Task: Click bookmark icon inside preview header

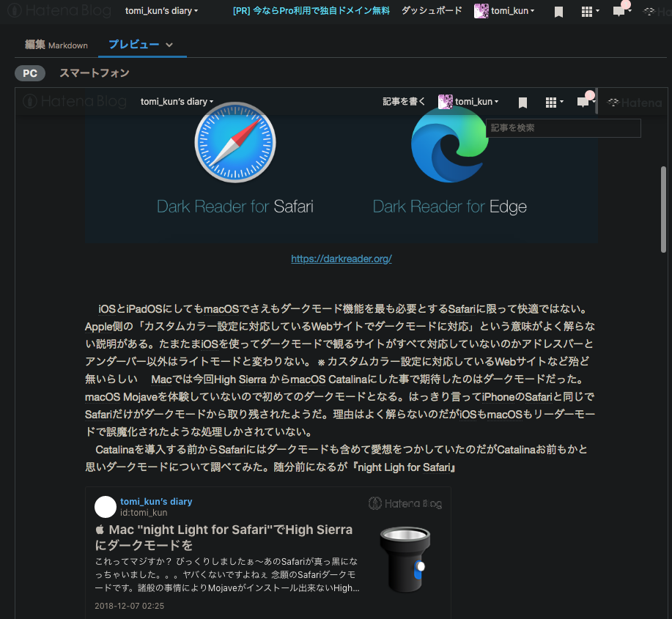Action: click(x=523, y=103)
